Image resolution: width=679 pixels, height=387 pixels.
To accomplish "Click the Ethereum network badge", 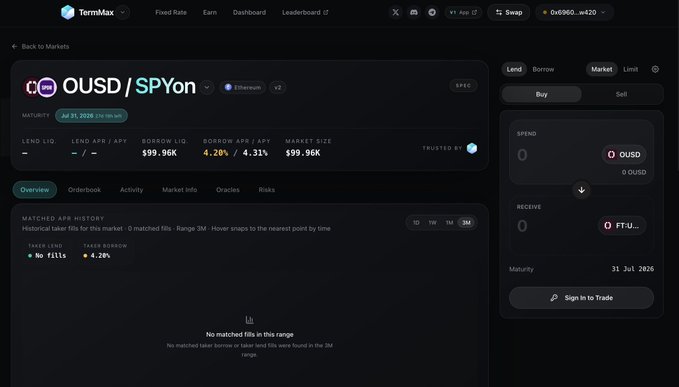I will click(243, 87).
